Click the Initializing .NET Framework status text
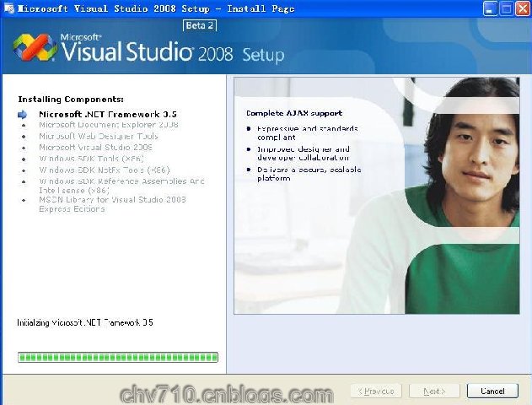Viewport: 532px width, 405px height. pyautogui.click(x=85, y=322)
